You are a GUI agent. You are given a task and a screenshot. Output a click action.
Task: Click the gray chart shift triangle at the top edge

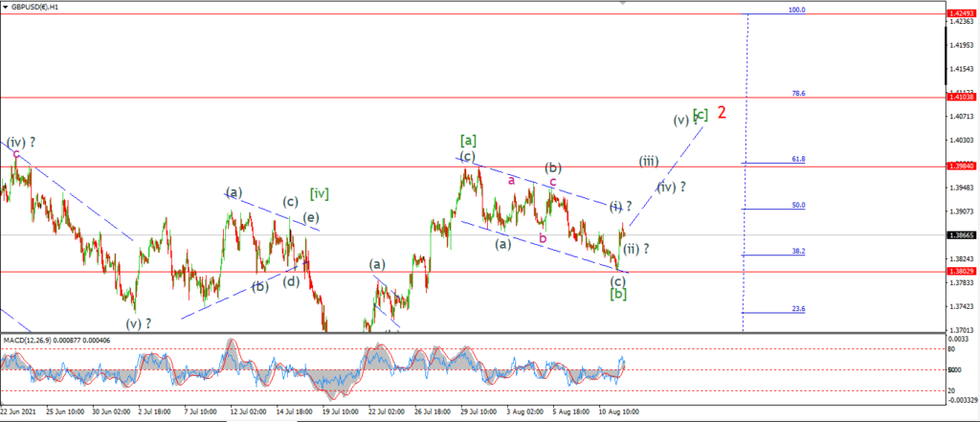(x=622, y=3)
